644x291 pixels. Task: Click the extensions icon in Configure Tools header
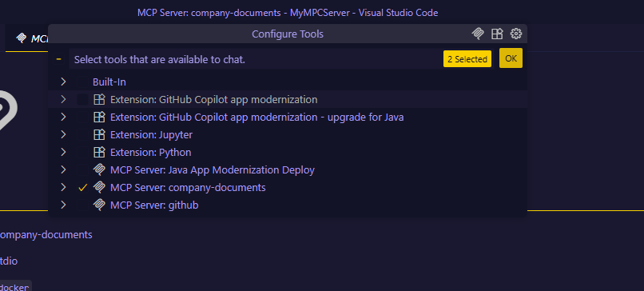click(497, 34)
